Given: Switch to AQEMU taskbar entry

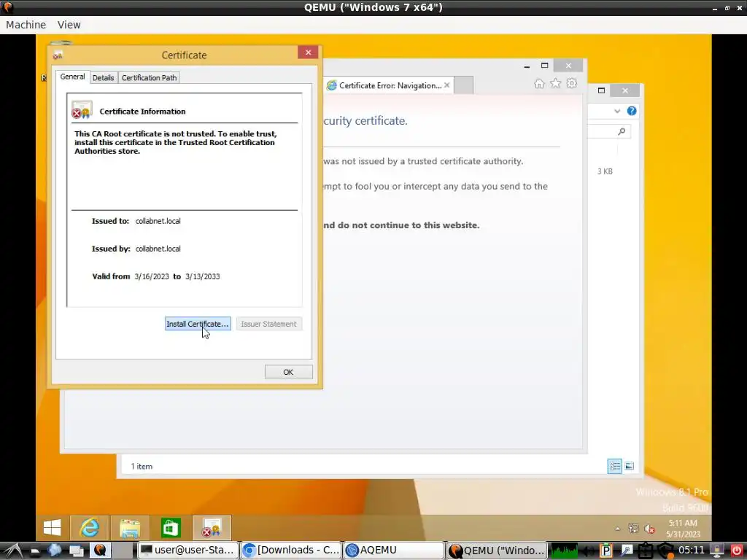Looking at the screenshot, I should pos(393,550).
